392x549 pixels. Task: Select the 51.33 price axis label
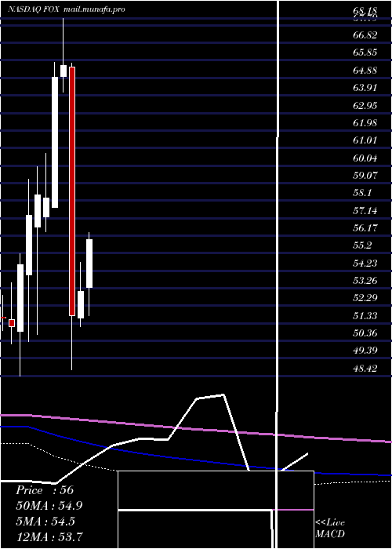pos(365,315)
